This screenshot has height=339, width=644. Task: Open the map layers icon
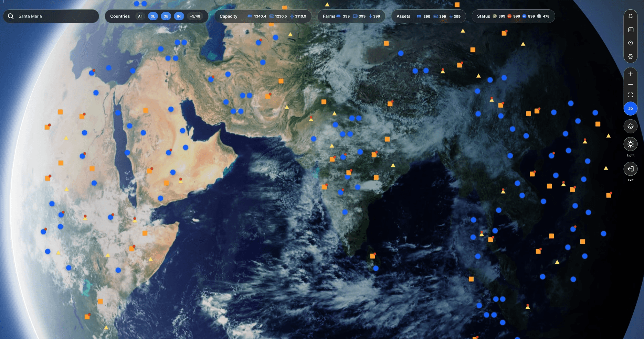(631, 126)
